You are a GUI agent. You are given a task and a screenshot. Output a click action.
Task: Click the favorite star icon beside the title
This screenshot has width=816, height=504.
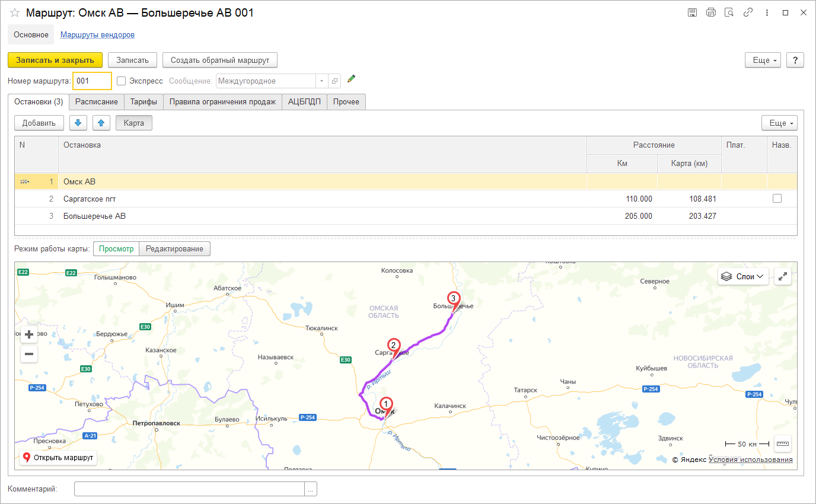point(15,12)
